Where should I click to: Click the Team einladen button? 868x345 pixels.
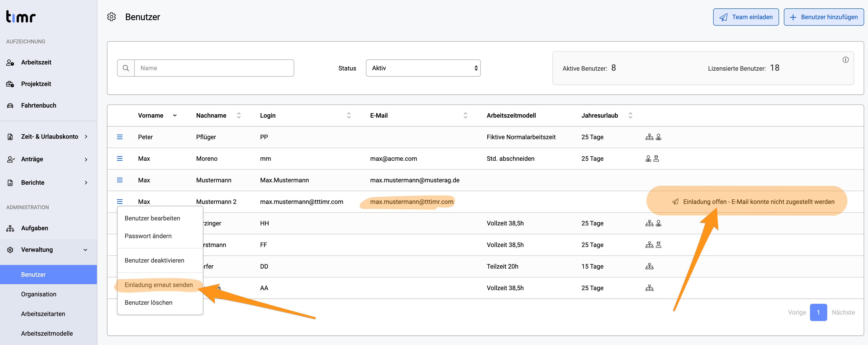(x=746, y=17)
